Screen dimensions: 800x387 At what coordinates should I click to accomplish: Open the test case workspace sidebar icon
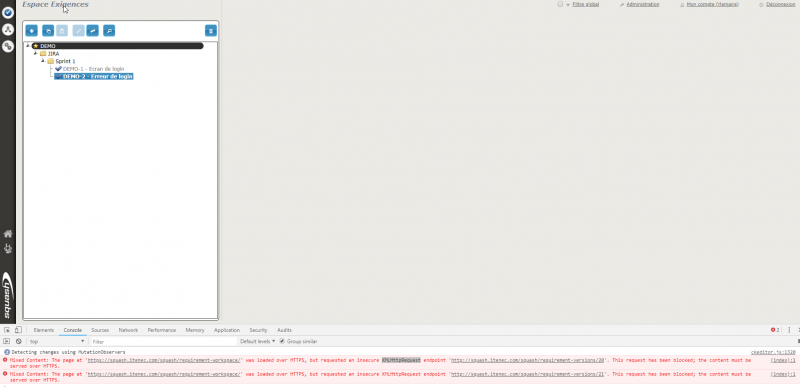click(x=8, y=30)
